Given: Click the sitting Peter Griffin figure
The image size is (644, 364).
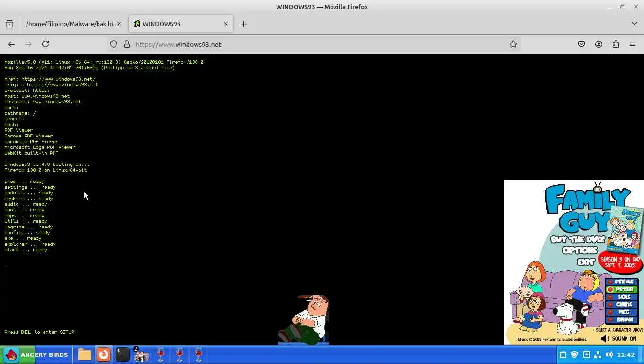Looking at the screenshot, I should click(x=304, y=319).
